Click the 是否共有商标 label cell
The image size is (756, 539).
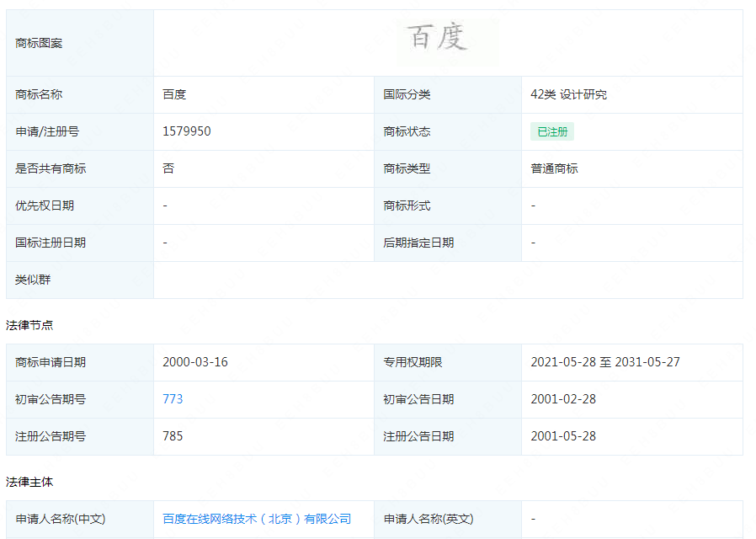coord(80,168)
